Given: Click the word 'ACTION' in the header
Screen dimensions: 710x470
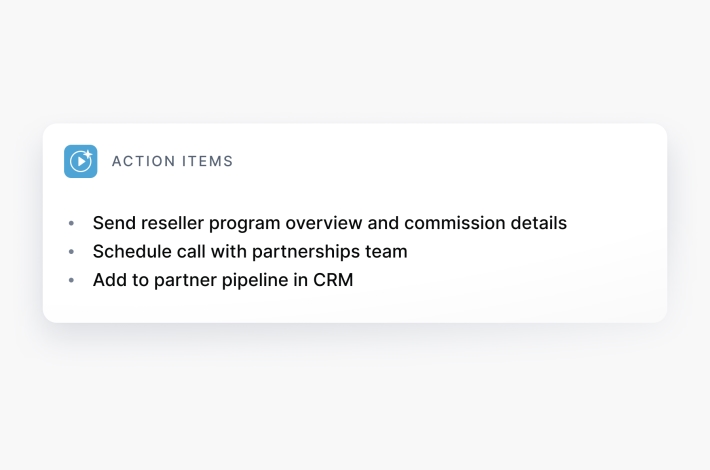Looking at the screenshot, I should tap(144, 161).
